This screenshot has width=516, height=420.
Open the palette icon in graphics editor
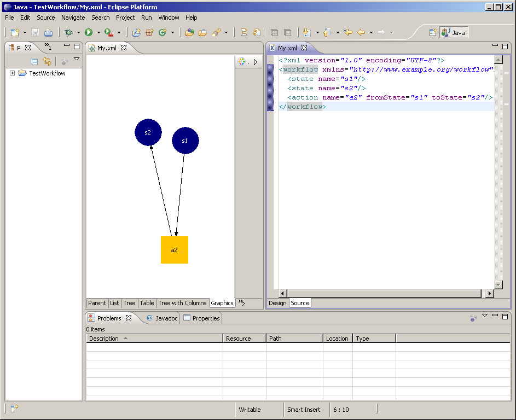click(x=241, y=62)
